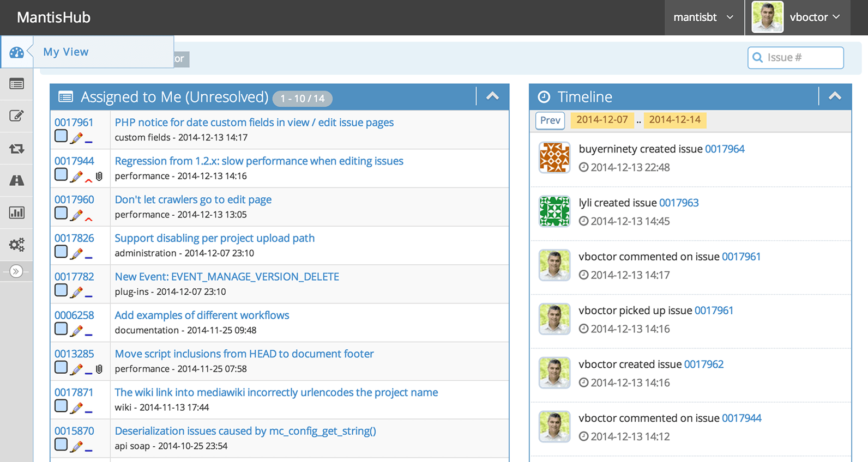Open issue link 'Don't let crawlers go to edit page'
Screen dimensions: 868x462
click(193, 200)
